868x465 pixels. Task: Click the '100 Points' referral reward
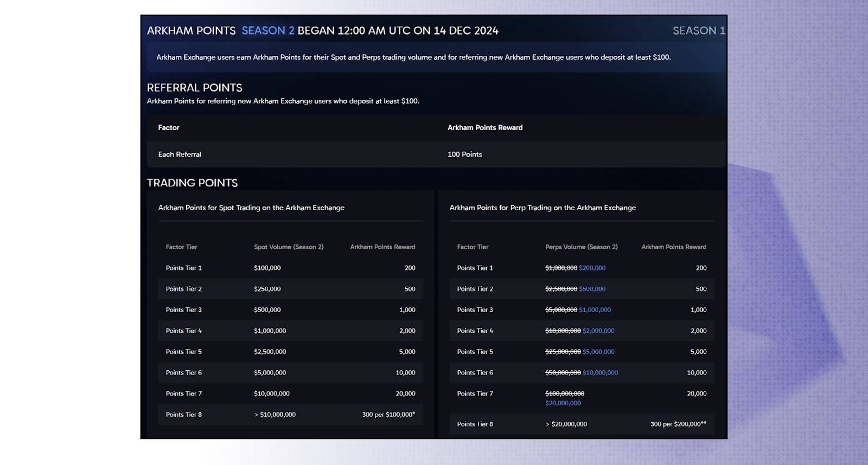[465, 154]
